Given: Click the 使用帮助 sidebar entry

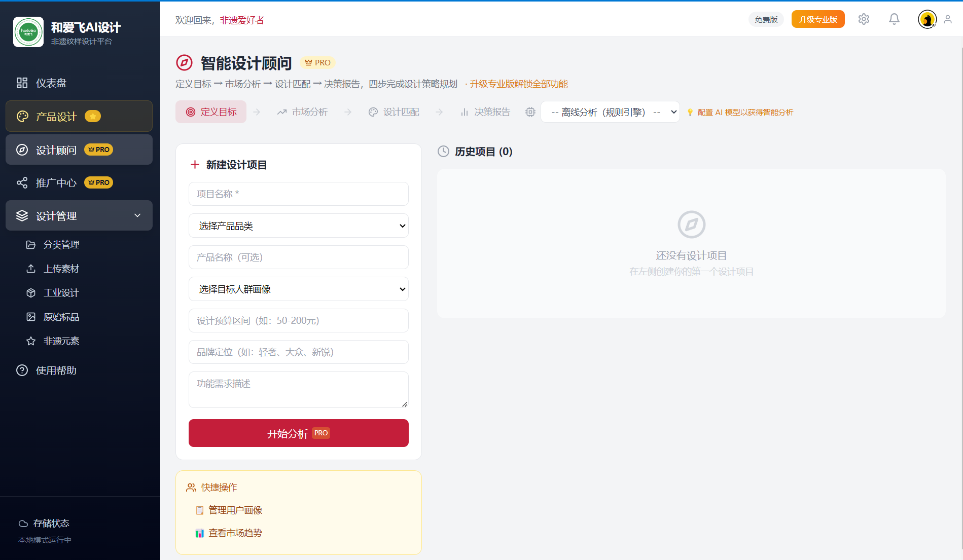Looking at the screenshot, I should (79, 370).
